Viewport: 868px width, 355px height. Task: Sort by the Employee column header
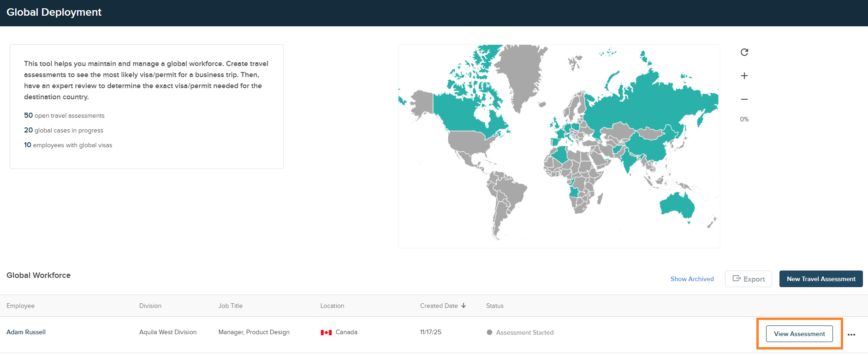(x=21, y=306)
